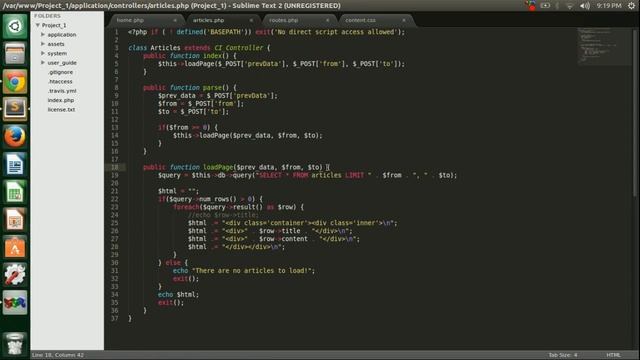Switch to the content.css tab
640x360 pixels.
point(360,20)
